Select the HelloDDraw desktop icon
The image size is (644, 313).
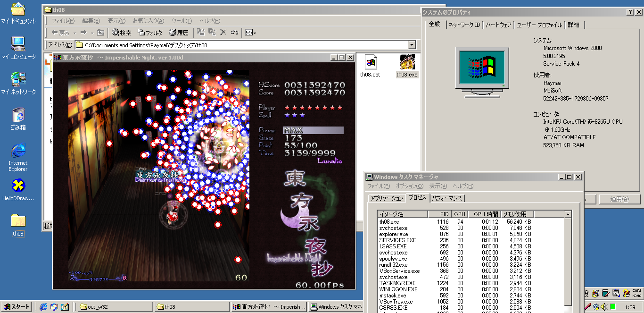18,190
